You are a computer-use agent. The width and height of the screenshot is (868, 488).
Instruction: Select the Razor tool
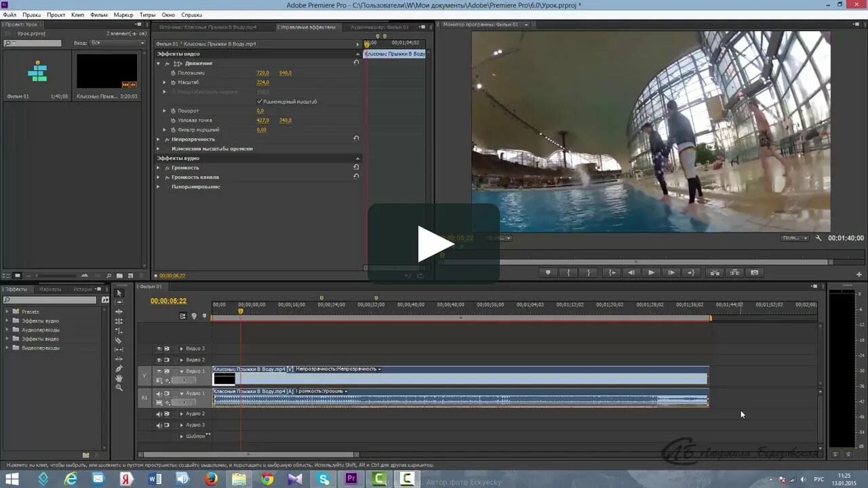tap(119, 340)
